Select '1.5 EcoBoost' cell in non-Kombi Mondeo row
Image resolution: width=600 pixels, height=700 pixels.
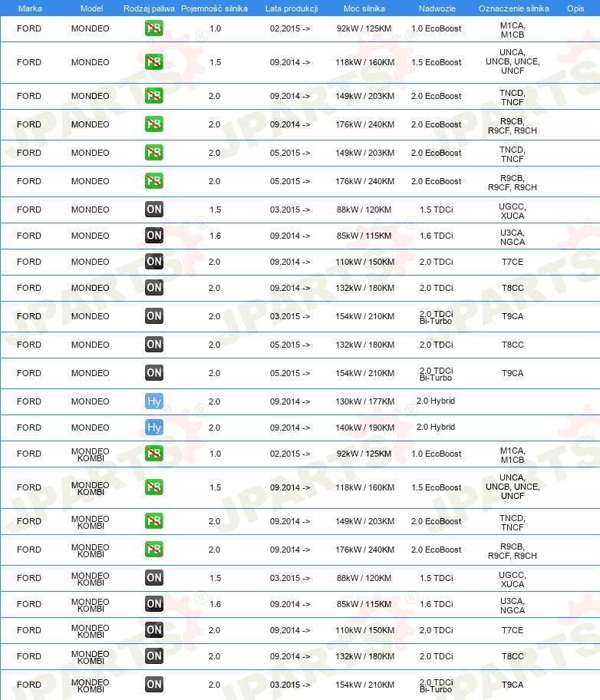coord(436,62)
